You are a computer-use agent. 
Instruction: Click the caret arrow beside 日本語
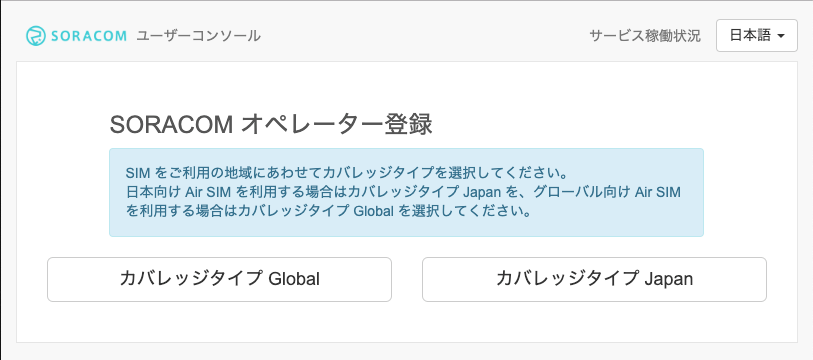[781, 36]
